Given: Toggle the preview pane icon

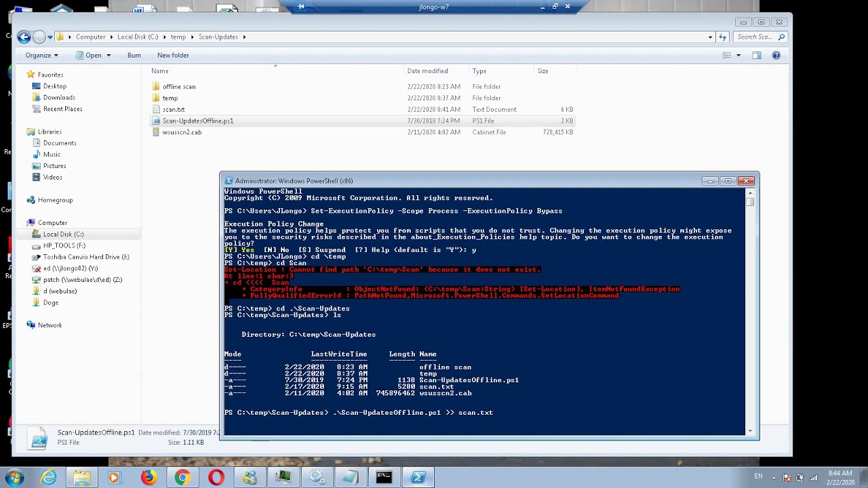Looking at the screenshot, I should coord(757,56).
